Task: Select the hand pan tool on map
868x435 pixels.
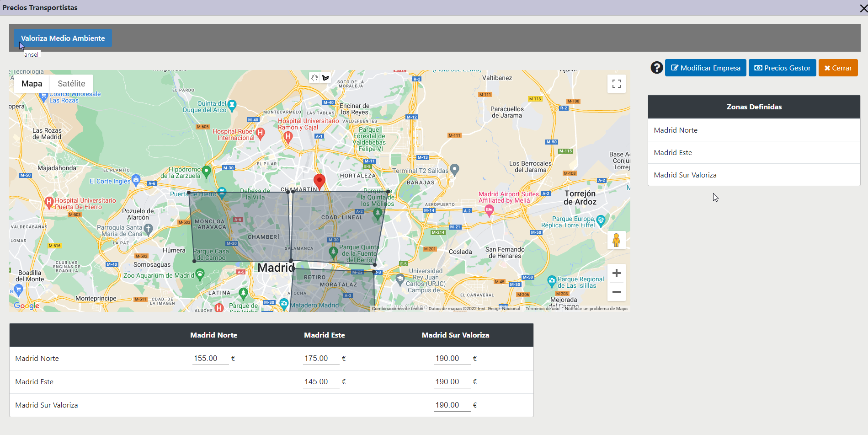Action: pyautogui.click(x=314, y=78)
